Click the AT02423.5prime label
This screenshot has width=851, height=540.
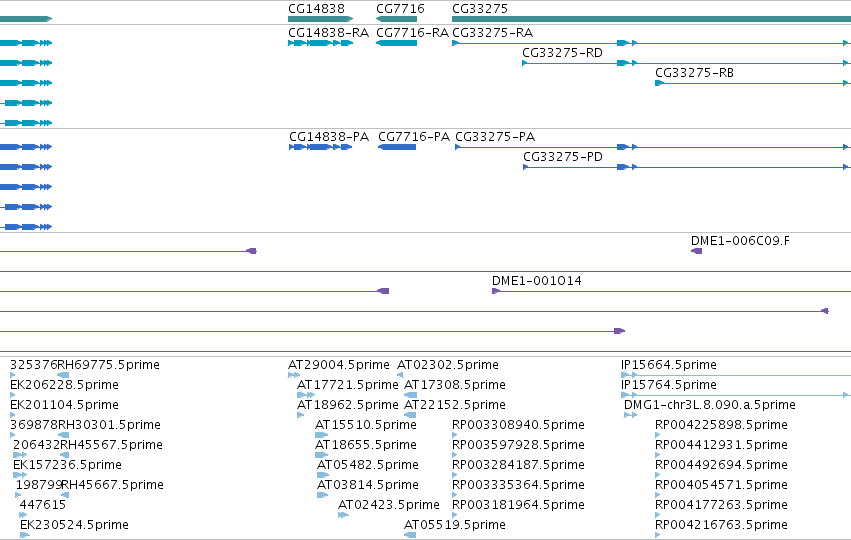pyautogui.click(x=389, y=505)
